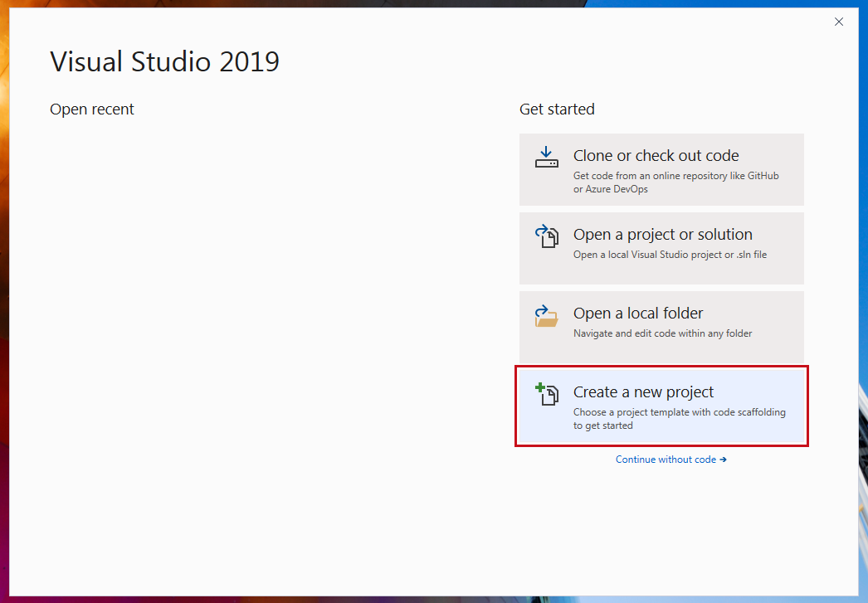Select Open a local folder
This screenshot has width=868, height=603.
pyautogui.click(x=661, y=328)
